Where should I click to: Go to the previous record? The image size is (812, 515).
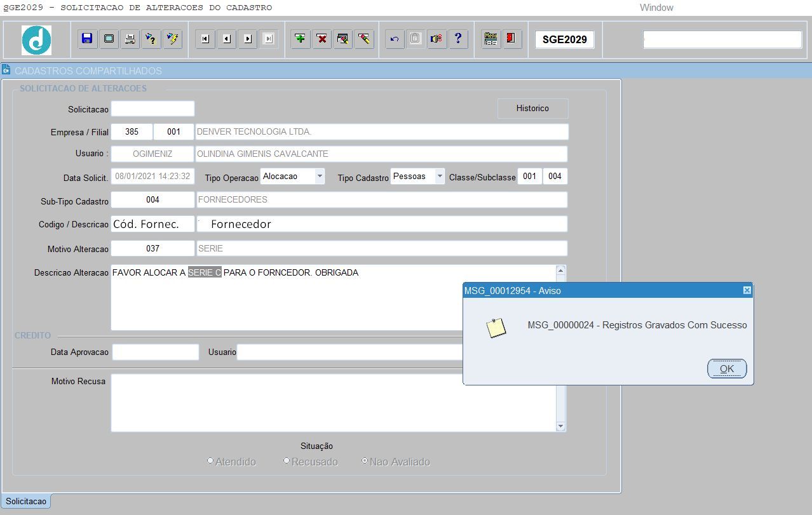226,39
